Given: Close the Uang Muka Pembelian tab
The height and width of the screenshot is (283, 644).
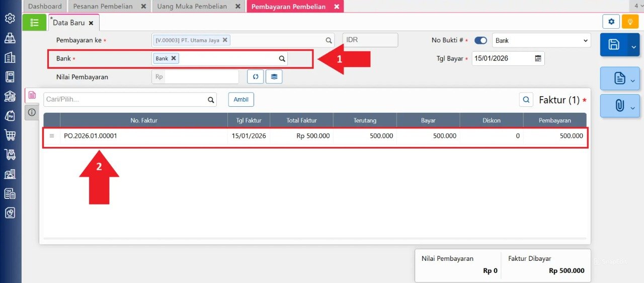Looking at the screenshot, I should coord(237,7).
